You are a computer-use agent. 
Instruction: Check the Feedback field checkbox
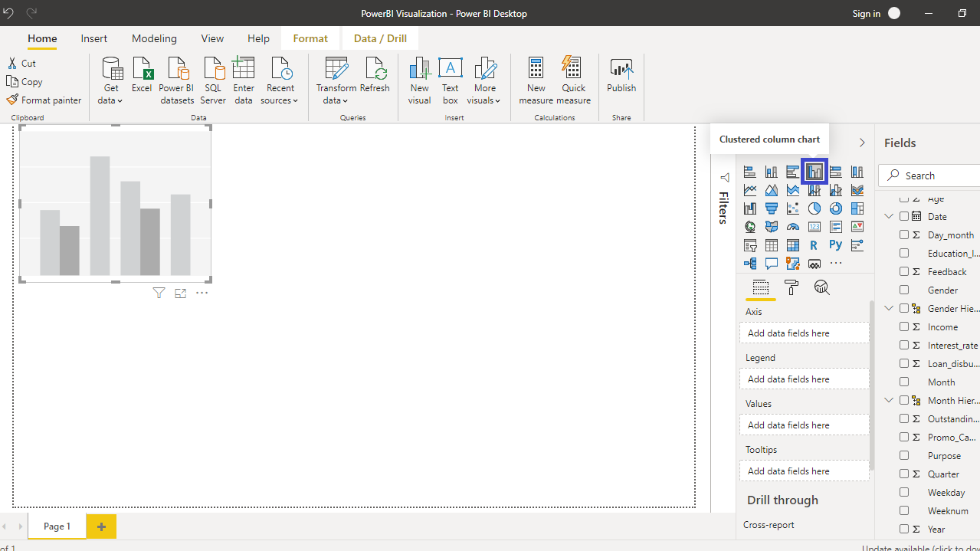point(904,271)
